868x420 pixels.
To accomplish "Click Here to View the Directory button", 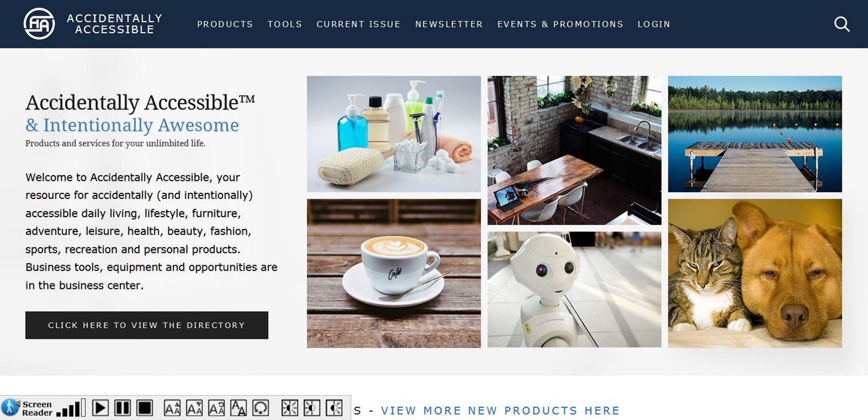I will [147, 325].
